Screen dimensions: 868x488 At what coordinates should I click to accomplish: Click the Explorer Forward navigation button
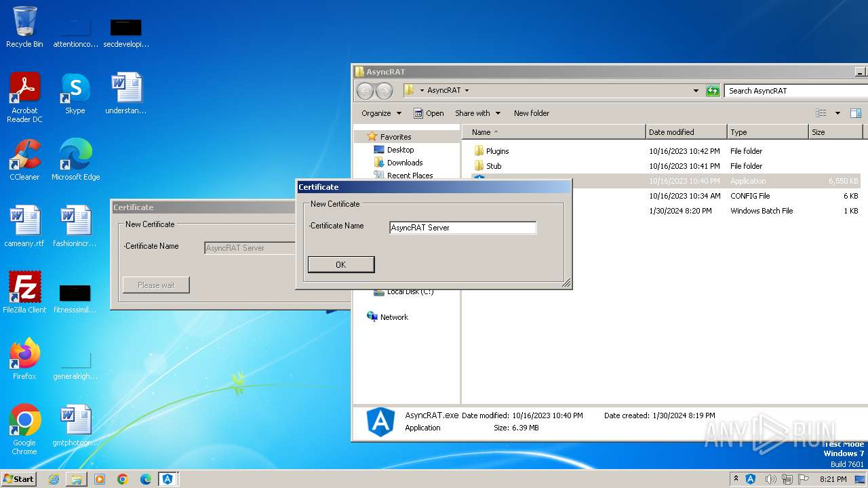[x=384, y=91]
